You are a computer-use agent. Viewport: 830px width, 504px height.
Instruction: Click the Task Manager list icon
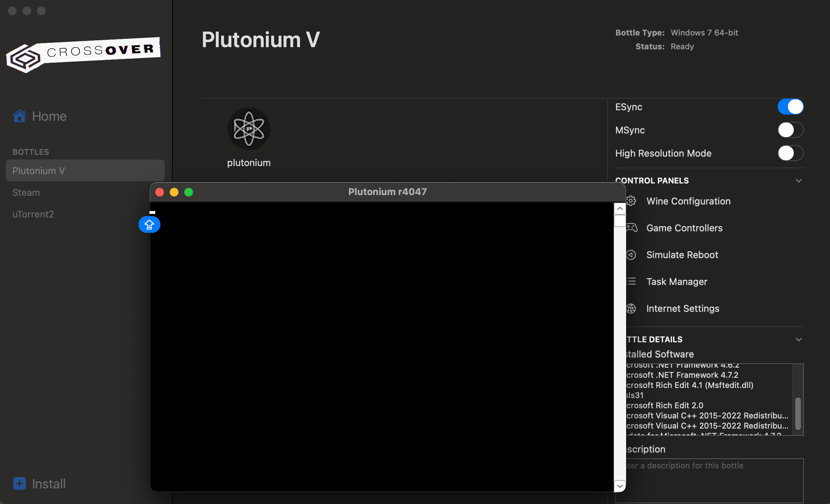tap(631, 281)
